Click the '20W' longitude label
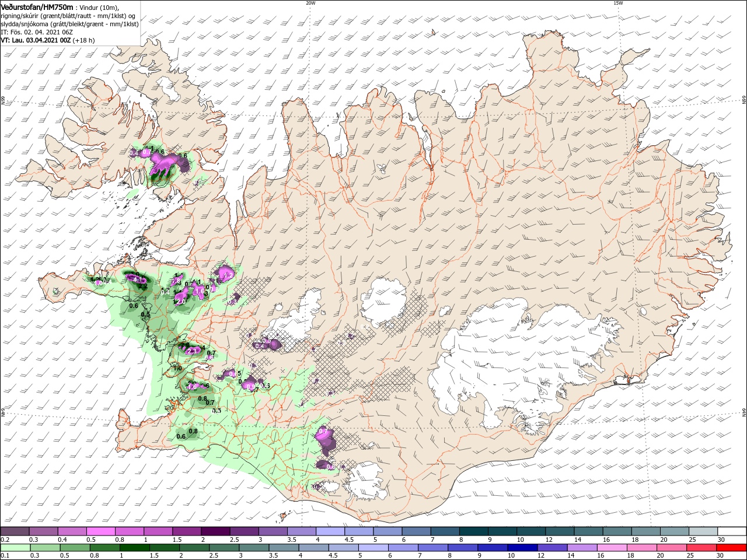The image size is (747, 560). click(x=310, y=2)
